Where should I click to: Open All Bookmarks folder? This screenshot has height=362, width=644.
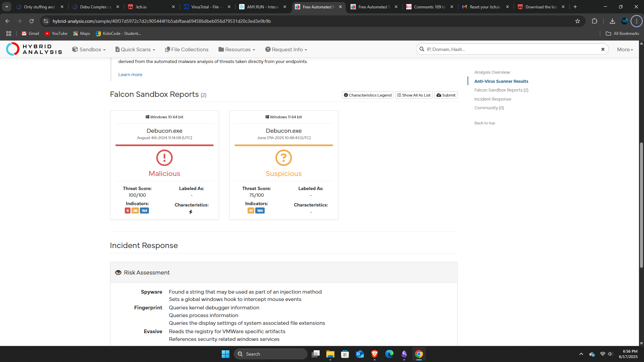tap(622, 34)
